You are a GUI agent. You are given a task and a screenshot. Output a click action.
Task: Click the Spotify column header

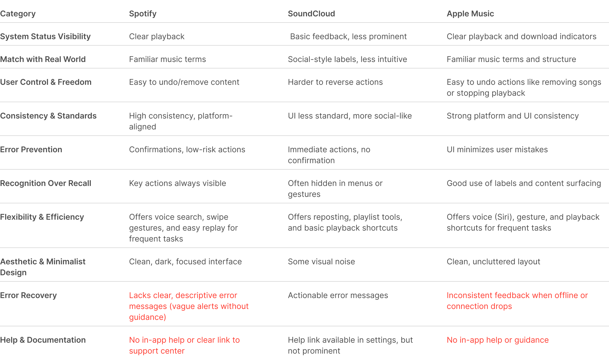(x=143, y=14)
